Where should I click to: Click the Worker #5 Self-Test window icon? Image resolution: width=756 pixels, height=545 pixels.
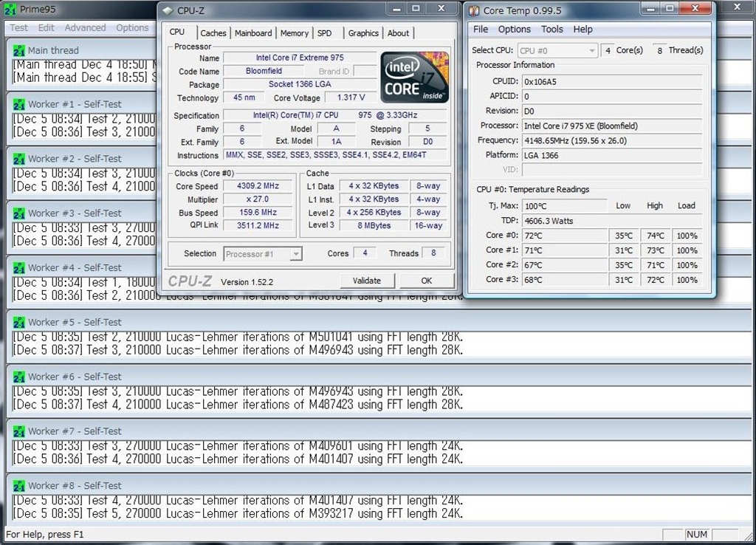19,322
